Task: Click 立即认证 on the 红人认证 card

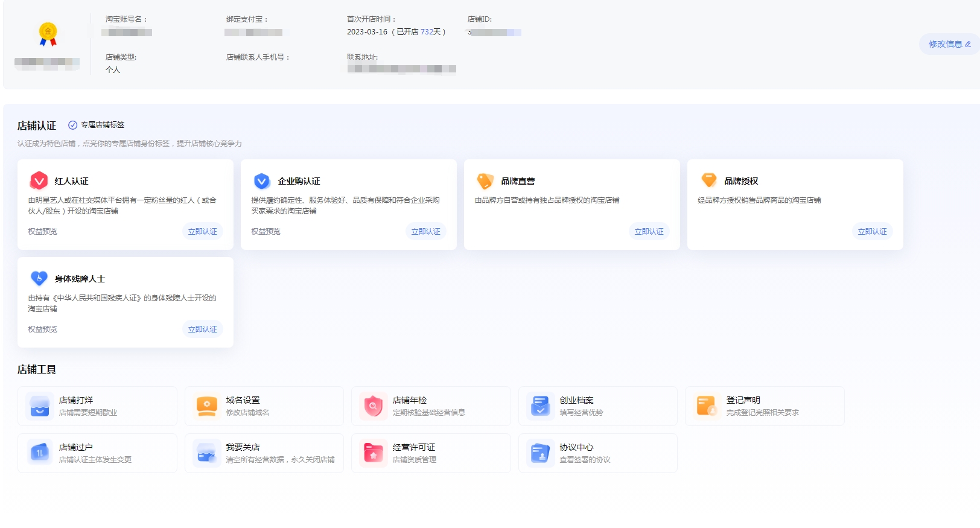Action: click(x=203, y=232)
